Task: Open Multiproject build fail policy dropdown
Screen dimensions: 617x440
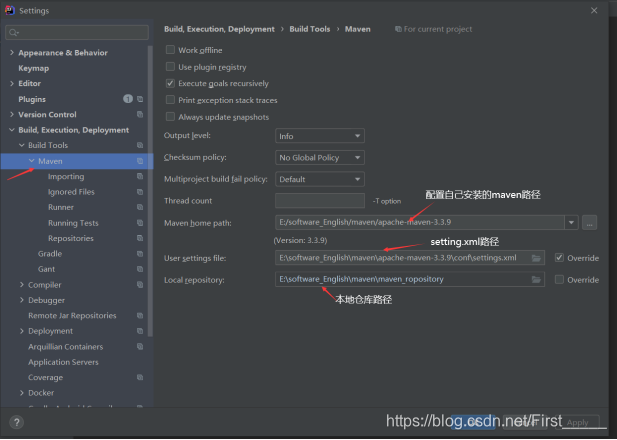Action: (320, 179)
